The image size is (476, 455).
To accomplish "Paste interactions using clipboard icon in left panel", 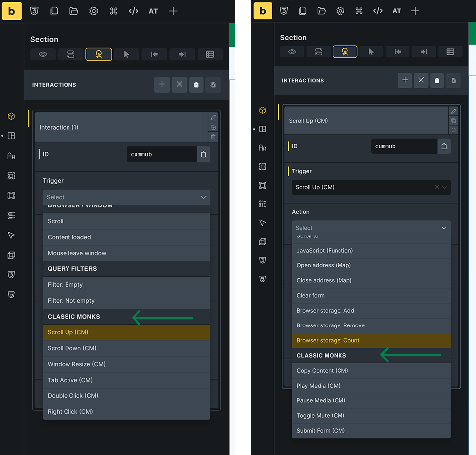I will [196, 85].
